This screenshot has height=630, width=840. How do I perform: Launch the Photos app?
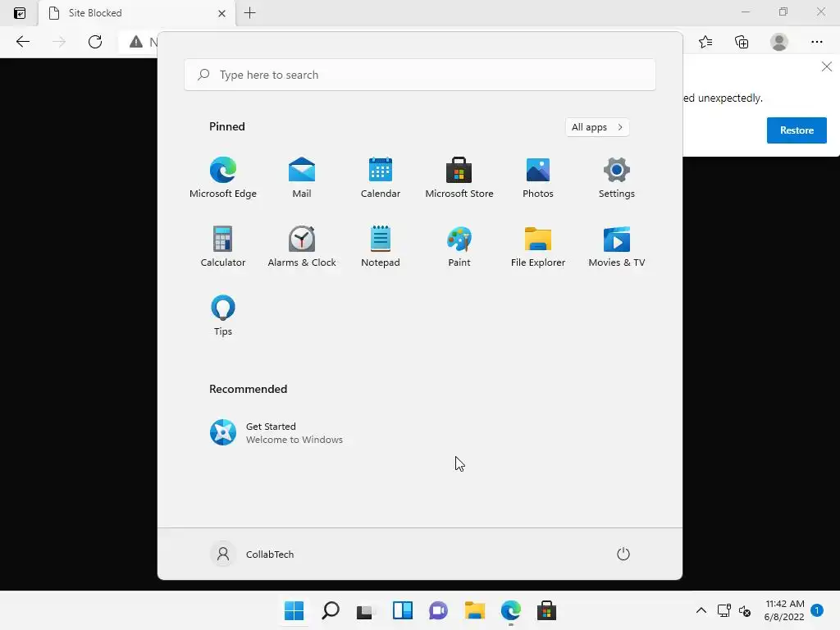click(538, 178)
